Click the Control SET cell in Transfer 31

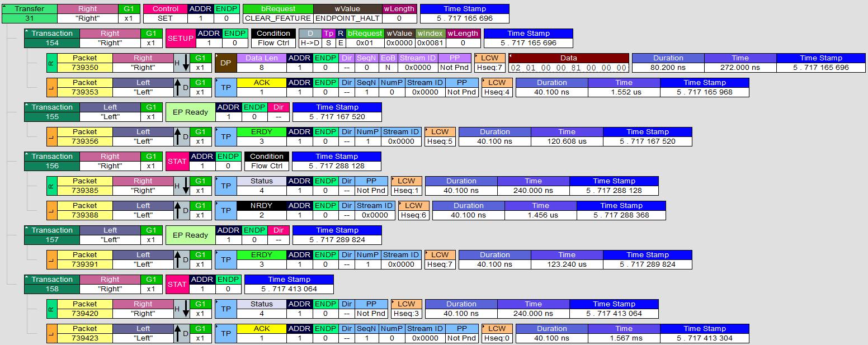pyautogui.click(x=166, y=13)
